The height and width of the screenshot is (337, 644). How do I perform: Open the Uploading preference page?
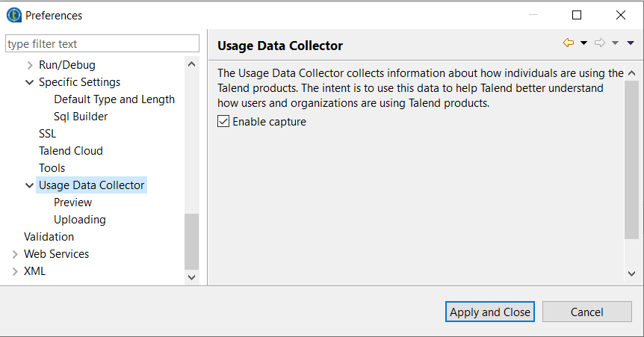[79, 220]
